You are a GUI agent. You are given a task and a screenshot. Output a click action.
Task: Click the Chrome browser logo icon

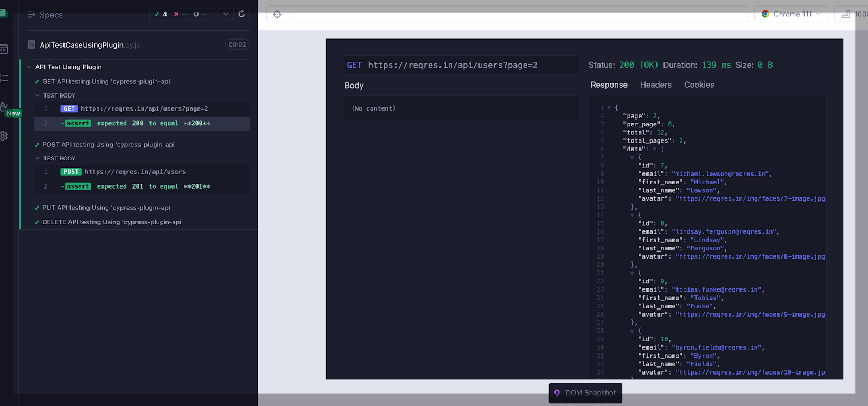click(765, 14)
